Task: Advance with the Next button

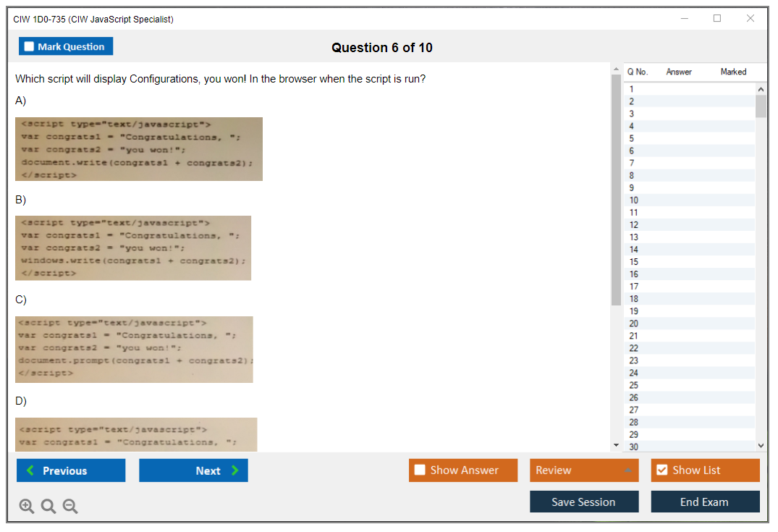Action: click(x=193, y=470)
